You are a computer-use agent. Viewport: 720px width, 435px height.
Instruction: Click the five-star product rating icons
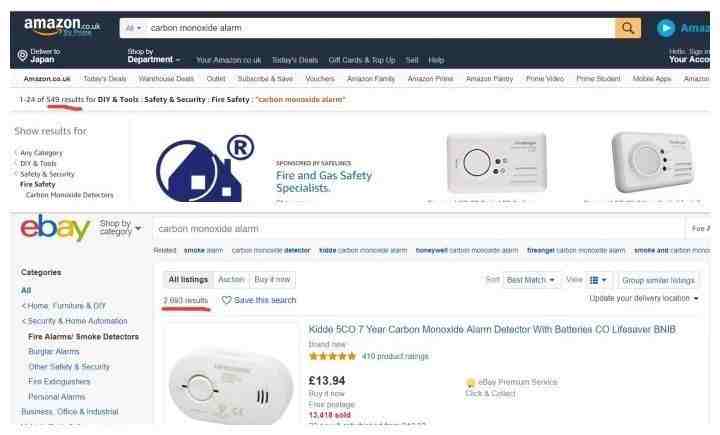click(x=332, y=356)
